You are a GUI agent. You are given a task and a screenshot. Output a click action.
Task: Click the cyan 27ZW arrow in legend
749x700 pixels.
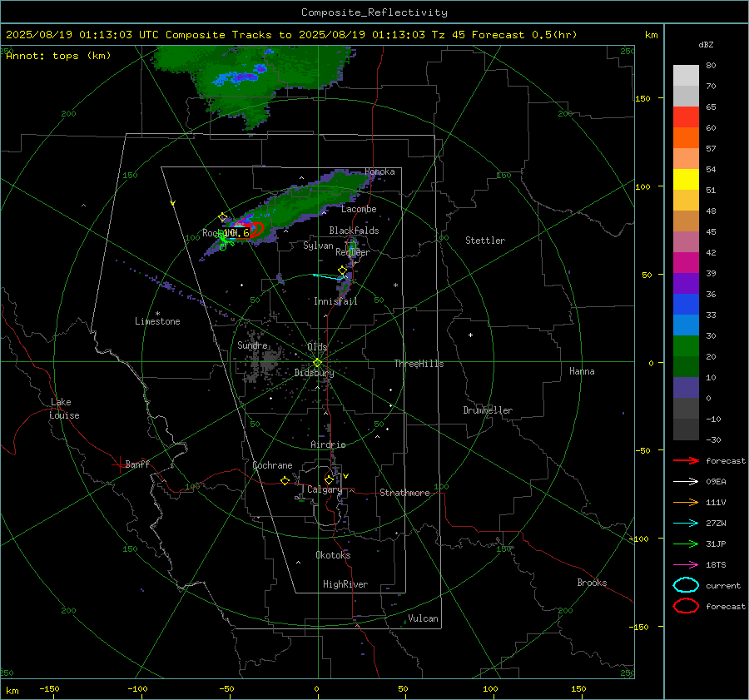coord(686,524)
